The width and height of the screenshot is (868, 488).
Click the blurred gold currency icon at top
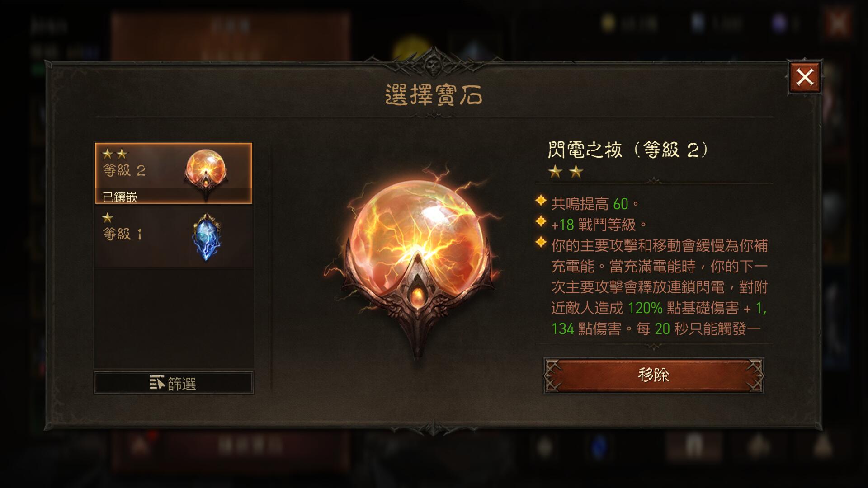(609, 22)
